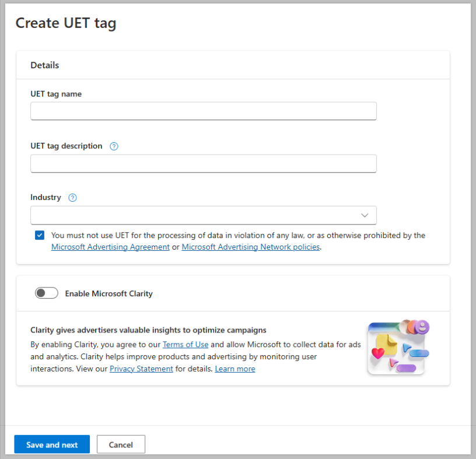Open the Microsoft Advertising Agreement link
Image resolution: width=476 pixels, height=459 pixels.
[x=110, y=247]
